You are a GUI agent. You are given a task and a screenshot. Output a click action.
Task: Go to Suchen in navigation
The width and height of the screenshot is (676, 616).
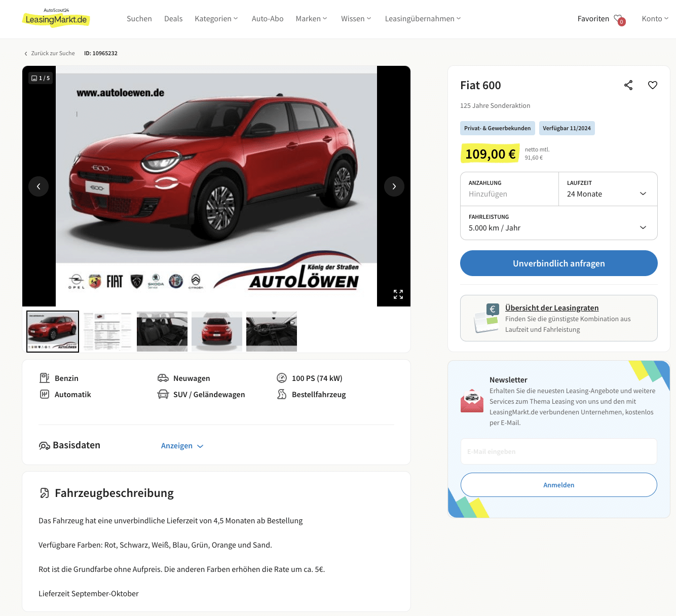139,19
